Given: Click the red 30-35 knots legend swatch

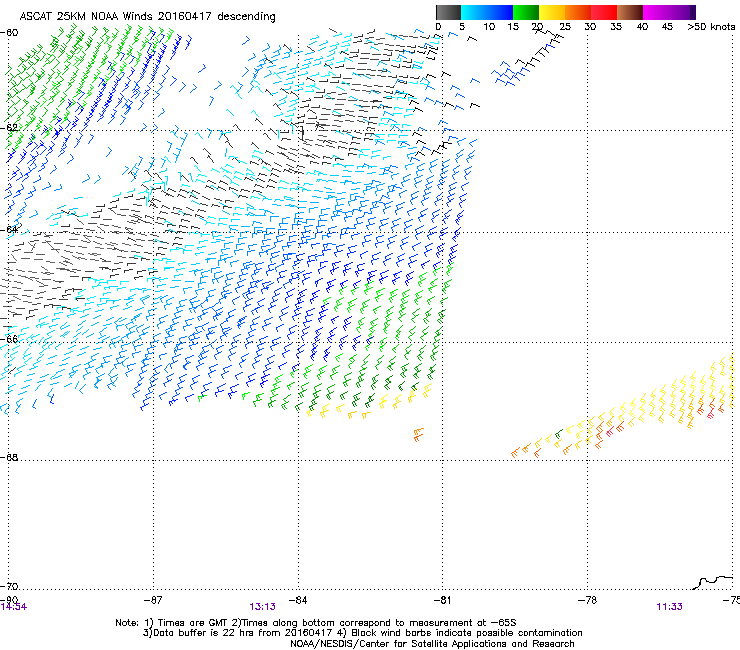Looking at the screenshot, I should pyautogui.click(x=604, y=12).
